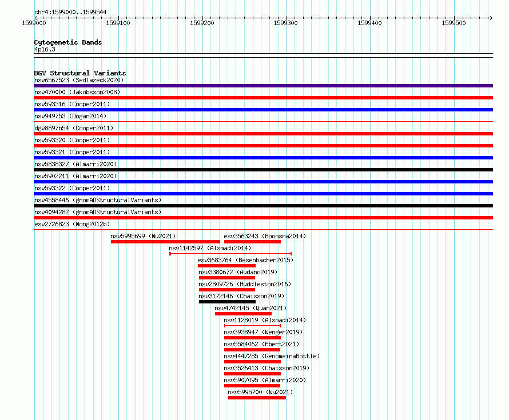509x420 pixels.
Task: Click the blue nsv593316 variant bar
Action: pyautogui.click(x=263, y=110)
